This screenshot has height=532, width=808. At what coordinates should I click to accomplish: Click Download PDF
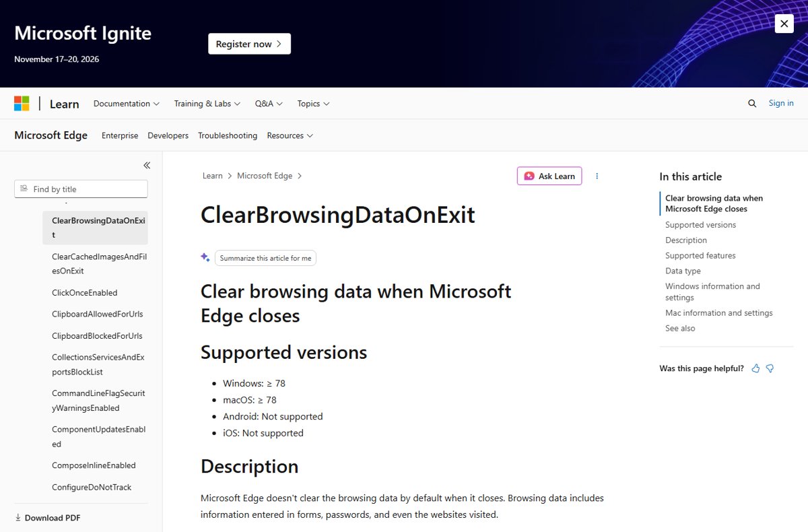(47, 518)
